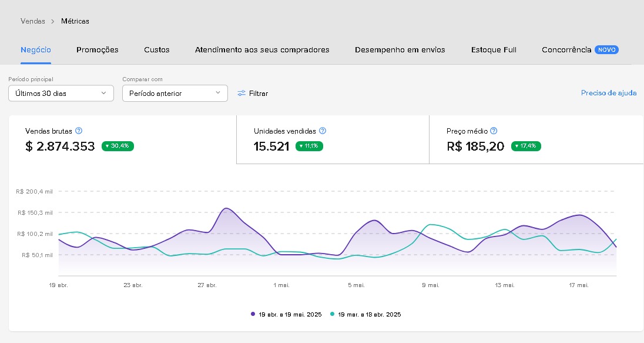644x343 pixels.
Task: Select the Preço médio metric card
Action: coord(536,139)
